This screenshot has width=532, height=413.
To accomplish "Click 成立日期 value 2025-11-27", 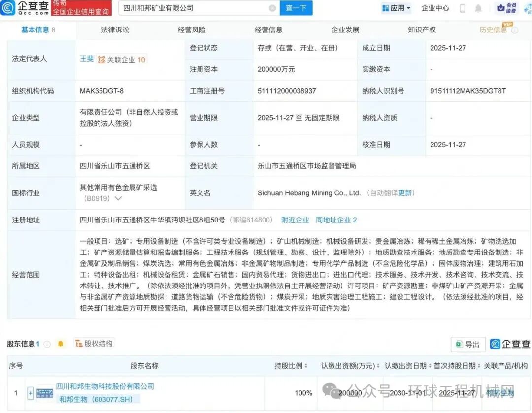I will coord(448,48).
